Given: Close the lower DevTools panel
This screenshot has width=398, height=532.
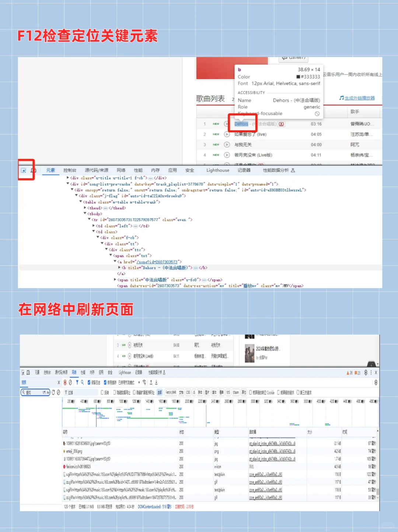Looking at the screenshot, I should click(376, 372).
